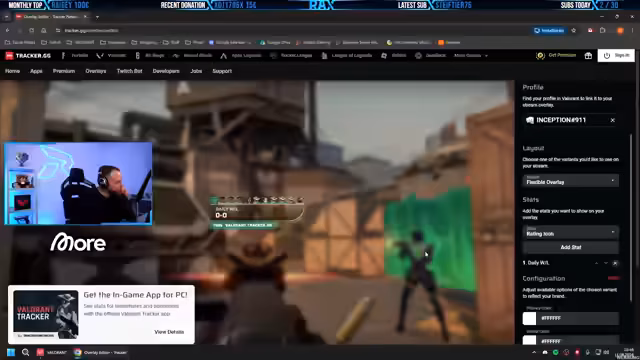
Task: Click View Details in the app ad
Action: click(x=169, y=332)
